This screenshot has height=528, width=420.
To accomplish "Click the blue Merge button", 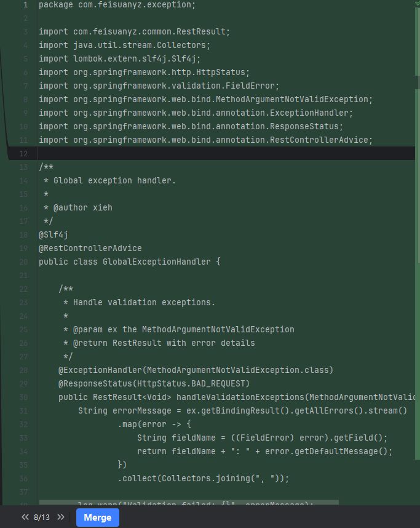I will [x=97, y=518].
